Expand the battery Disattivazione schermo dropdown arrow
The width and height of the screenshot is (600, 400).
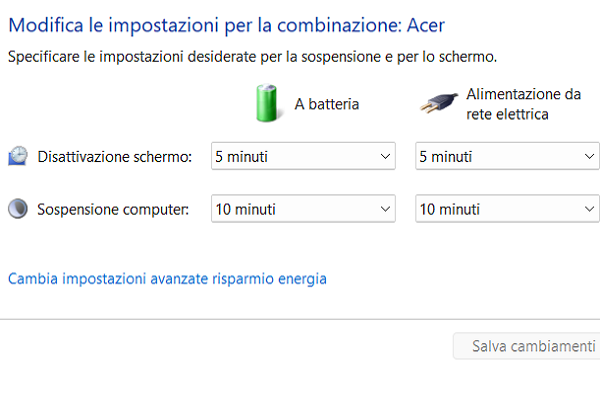[x=386, y=157]
